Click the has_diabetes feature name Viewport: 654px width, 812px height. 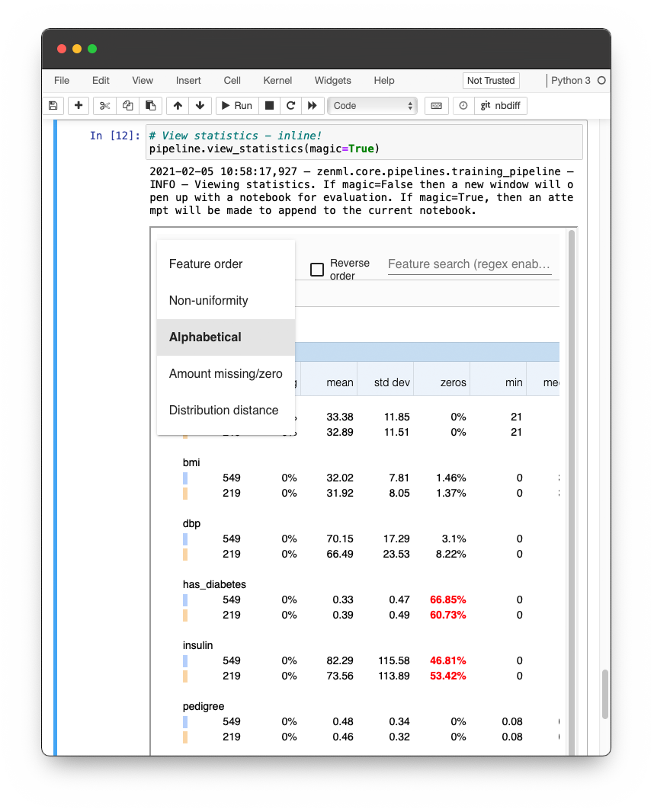tap(214, 585)
